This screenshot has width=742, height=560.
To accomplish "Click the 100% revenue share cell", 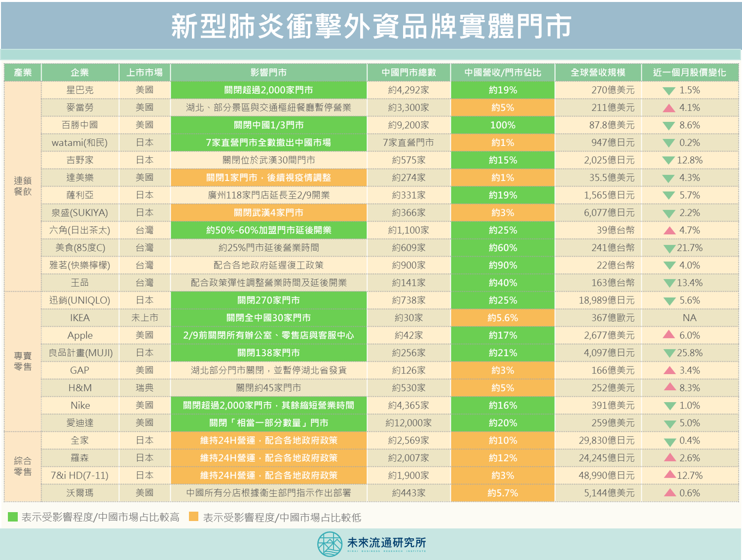I will 503,125.
